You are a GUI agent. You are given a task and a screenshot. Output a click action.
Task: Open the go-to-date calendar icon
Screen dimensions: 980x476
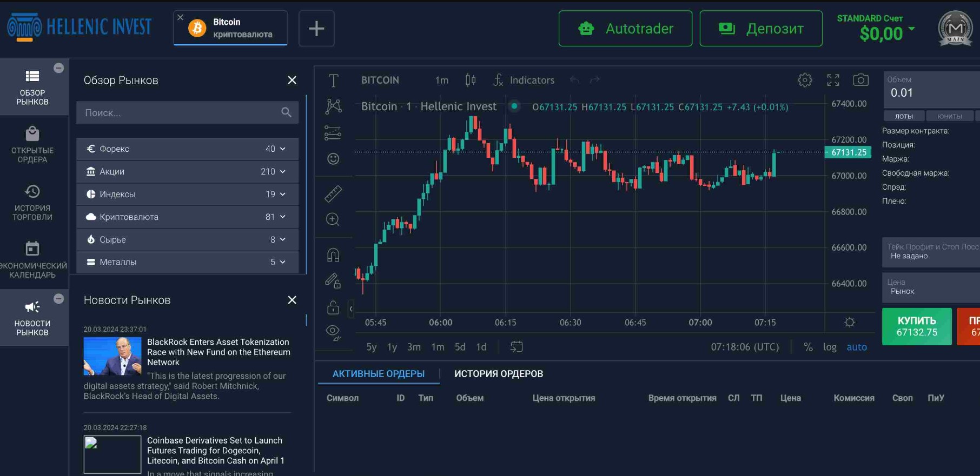517,347
